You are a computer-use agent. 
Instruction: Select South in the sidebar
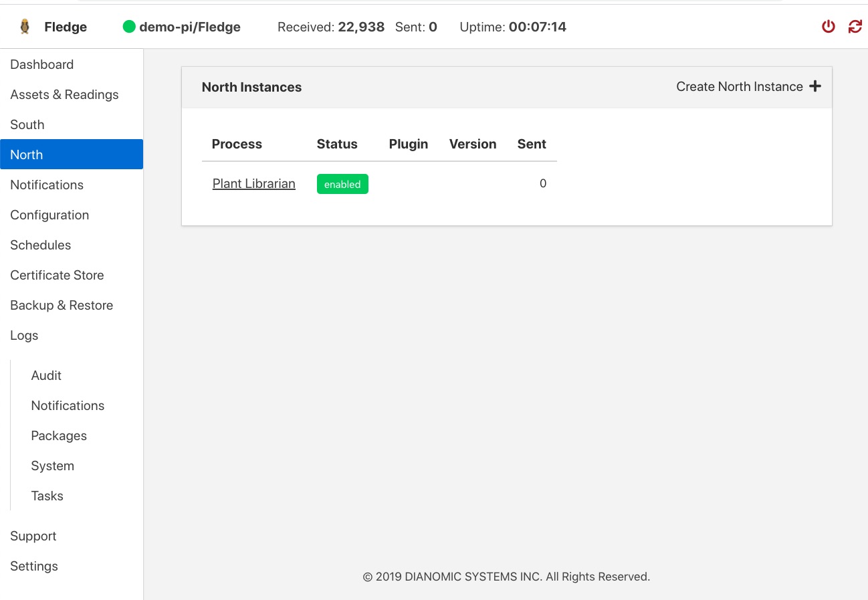[x=27, y=124]
